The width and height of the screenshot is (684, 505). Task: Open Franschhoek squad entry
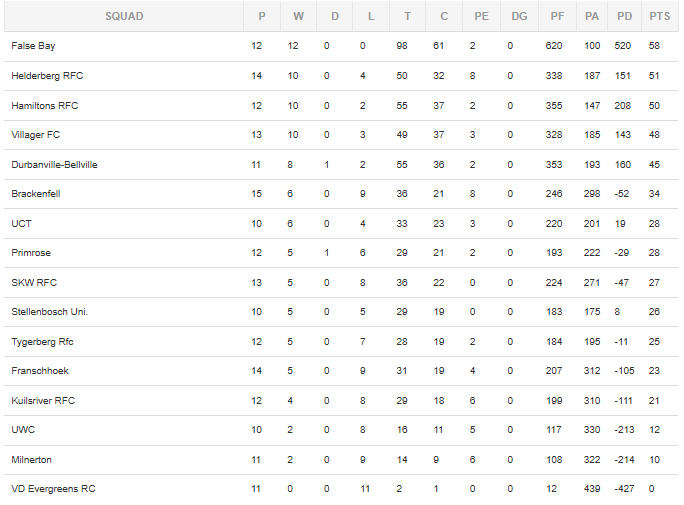[40, 371]
